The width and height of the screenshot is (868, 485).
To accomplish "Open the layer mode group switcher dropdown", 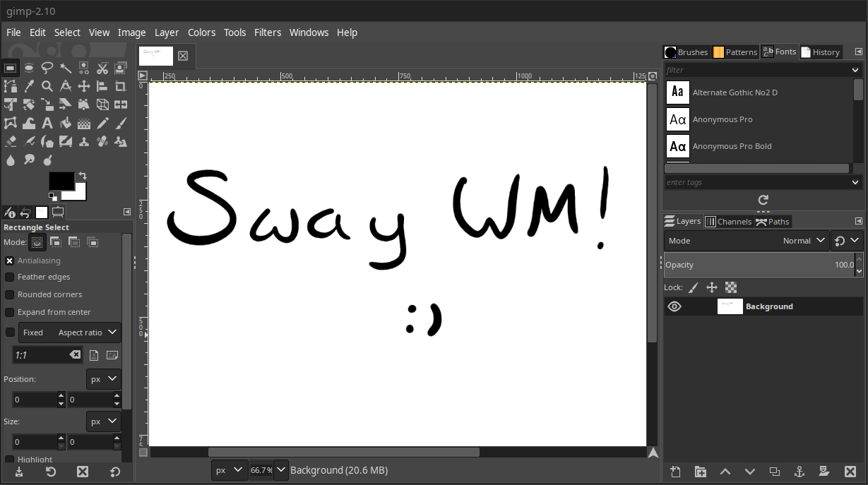I will coord(847,241).
